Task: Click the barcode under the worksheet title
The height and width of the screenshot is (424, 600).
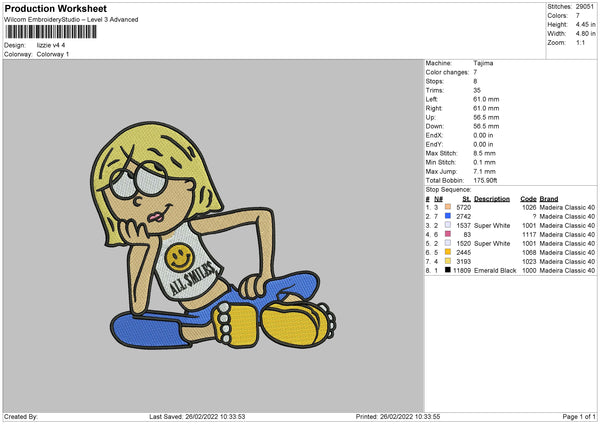Action: tap(51, 32)
